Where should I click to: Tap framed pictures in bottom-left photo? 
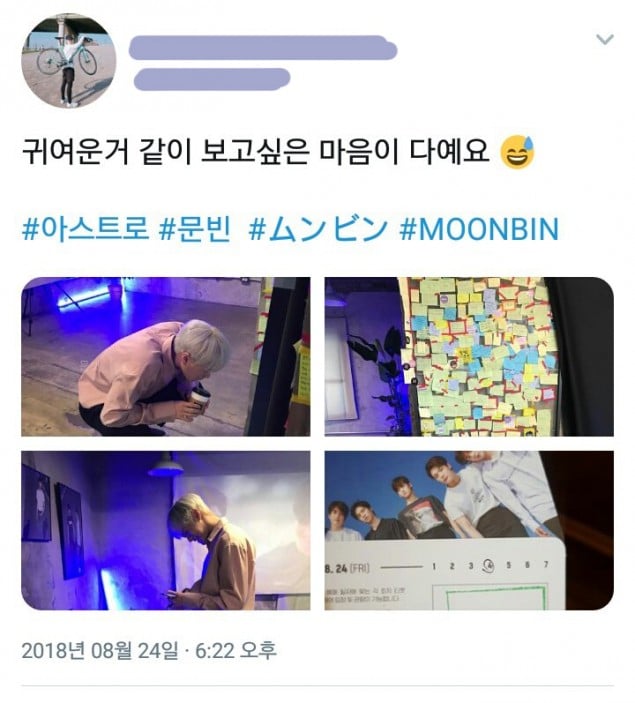[x=53, y=516]
